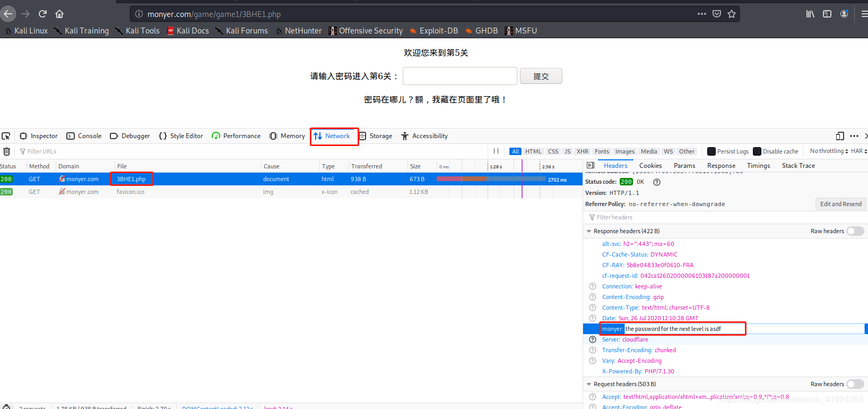
Task: Show help for the Server header
Action: coord(593,339)
